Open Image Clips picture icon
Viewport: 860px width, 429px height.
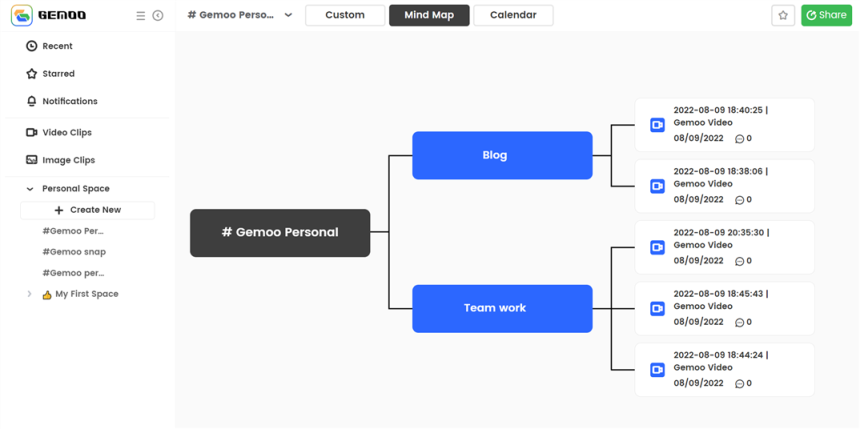tap(31, 160)
